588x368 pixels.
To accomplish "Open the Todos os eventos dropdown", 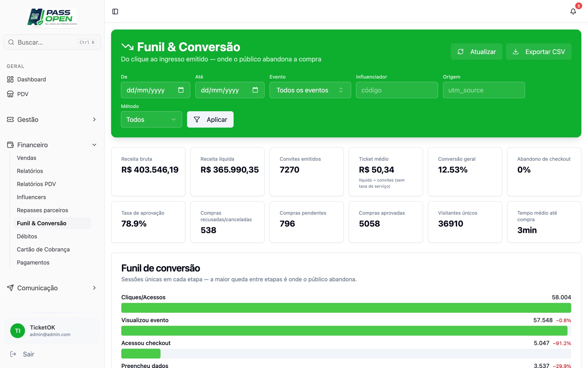I will pyautogui.click(x=310, y=90).
